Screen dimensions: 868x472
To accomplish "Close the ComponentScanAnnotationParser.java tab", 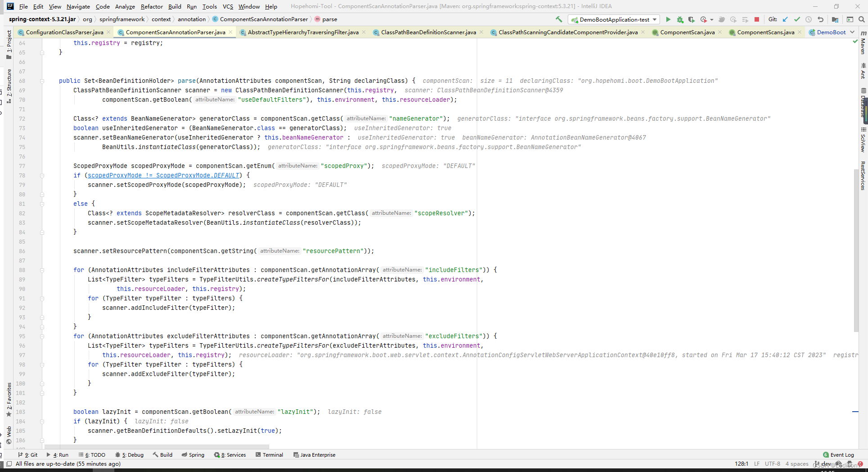I will (x=231, y=32).
